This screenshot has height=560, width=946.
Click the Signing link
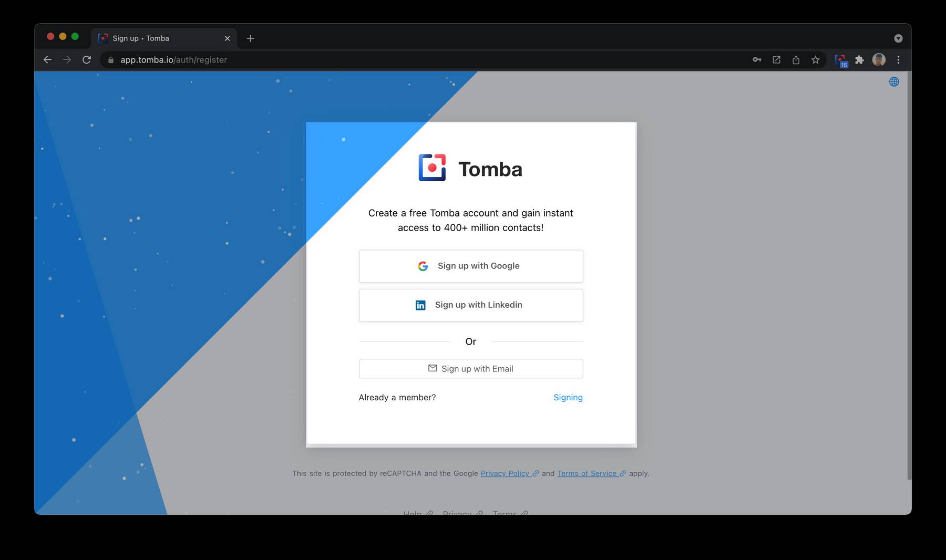coord(568,398)
